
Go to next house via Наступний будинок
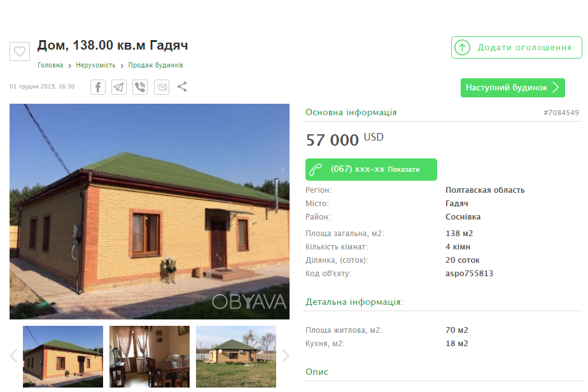pos(513,88)
